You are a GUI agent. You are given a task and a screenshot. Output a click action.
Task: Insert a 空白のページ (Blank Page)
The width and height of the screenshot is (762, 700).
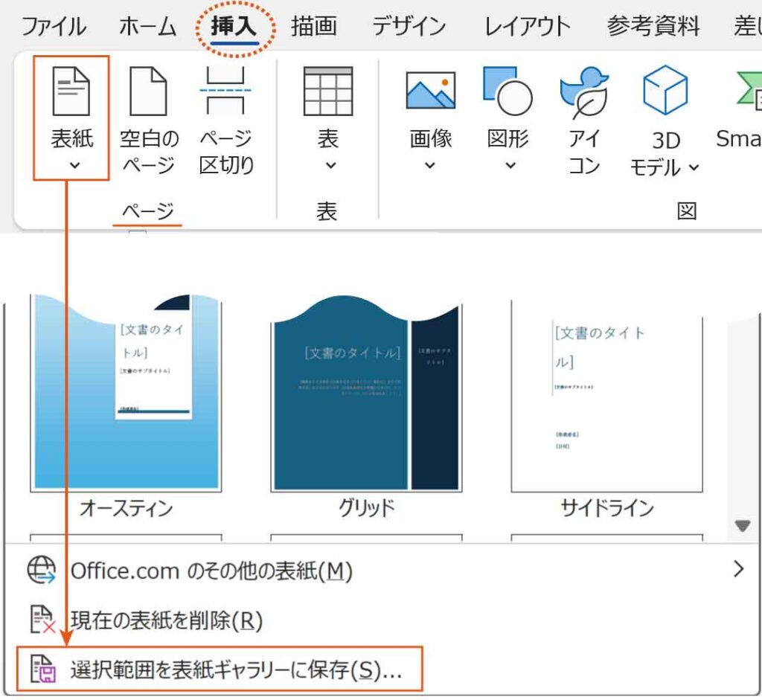pyautogui.click(x=149, y=91)
